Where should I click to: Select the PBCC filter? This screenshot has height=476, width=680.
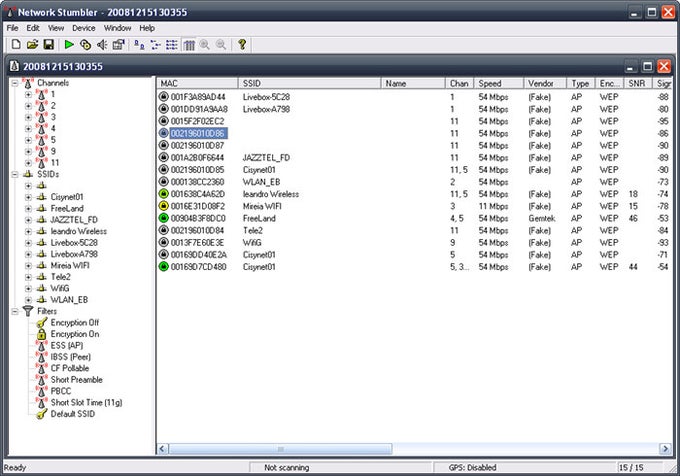pyautogui.click(x=61, y=391)
